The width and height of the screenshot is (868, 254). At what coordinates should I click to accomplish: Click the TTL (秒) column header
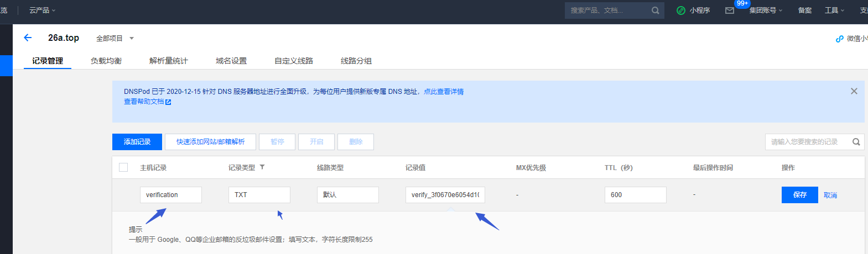pos(618,168)
